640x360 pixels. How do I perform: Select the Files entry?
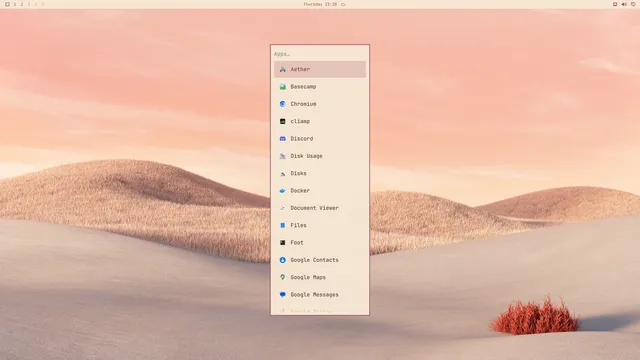tap(320, 225)
